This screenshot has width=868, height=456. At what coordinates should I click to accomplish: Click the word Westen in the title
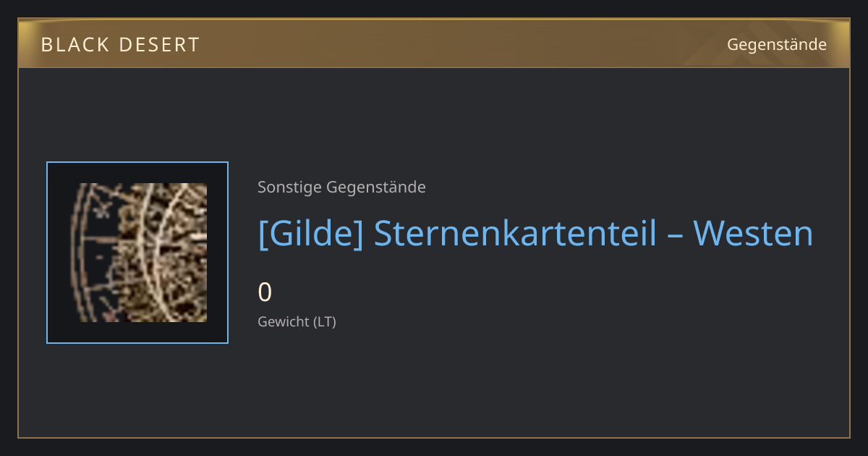click(753, 234)
